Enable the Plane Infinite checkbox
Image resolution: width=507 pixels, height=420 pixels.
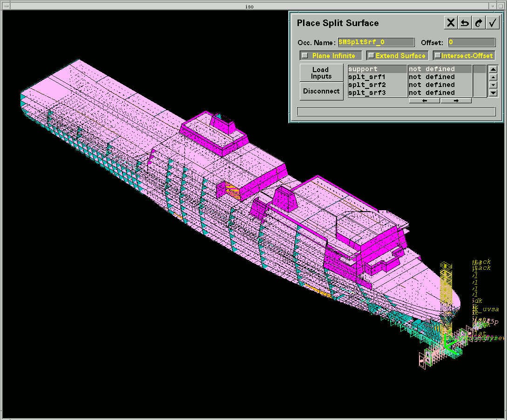pyautogui.click(x=305, y=55)
